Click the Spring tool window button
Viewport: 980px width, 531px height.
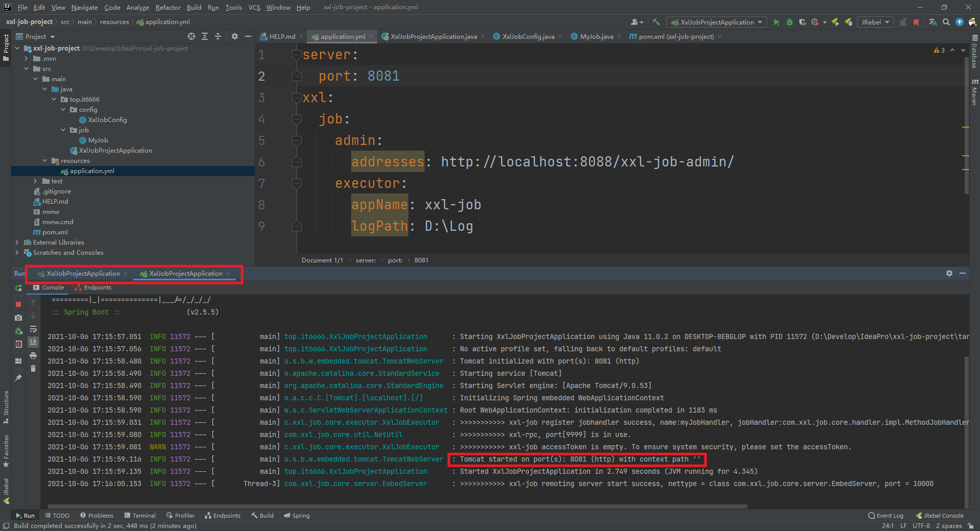[x=297, y=516]
